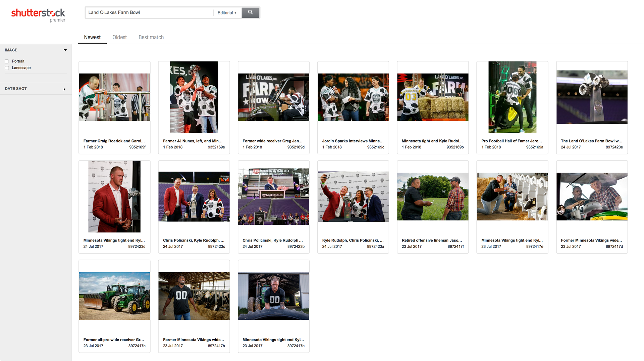
Task: Open Jordin Sparks interview thumbnail
Action: pos(353,97)
